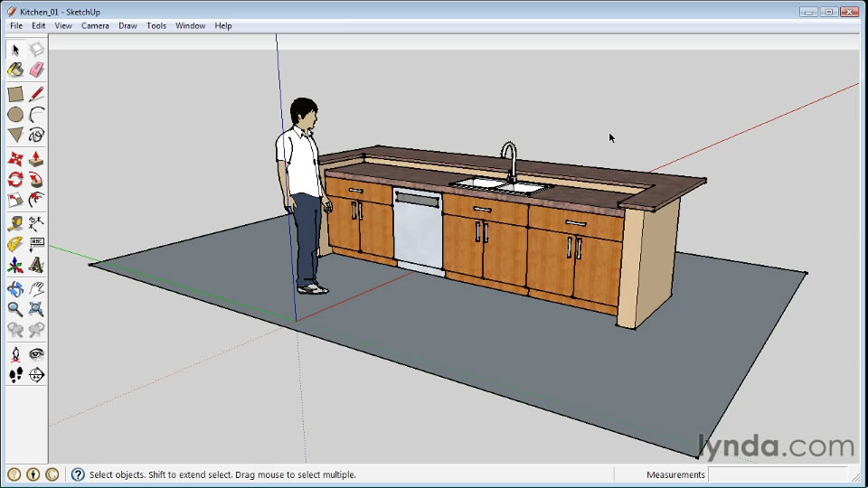Open the Window menu
The width and height of the screenshot is (868, 488).
191,26
